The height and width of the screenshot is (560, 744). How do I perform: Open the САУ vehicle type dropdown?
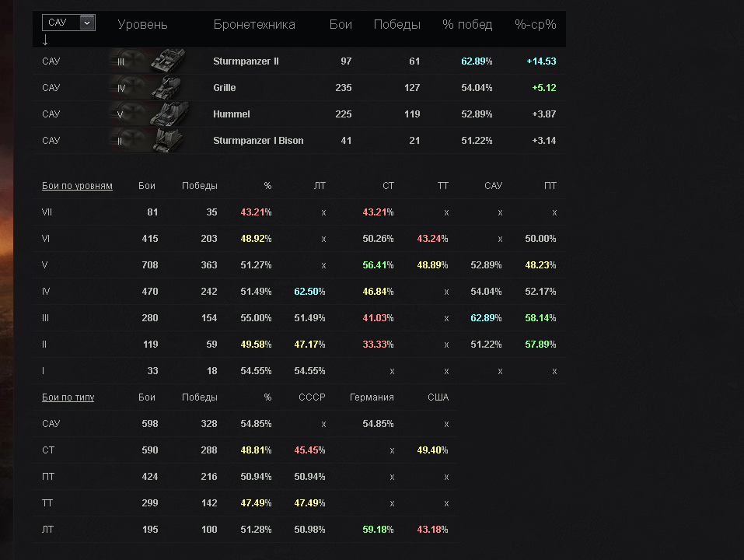[x=68, y=23]
